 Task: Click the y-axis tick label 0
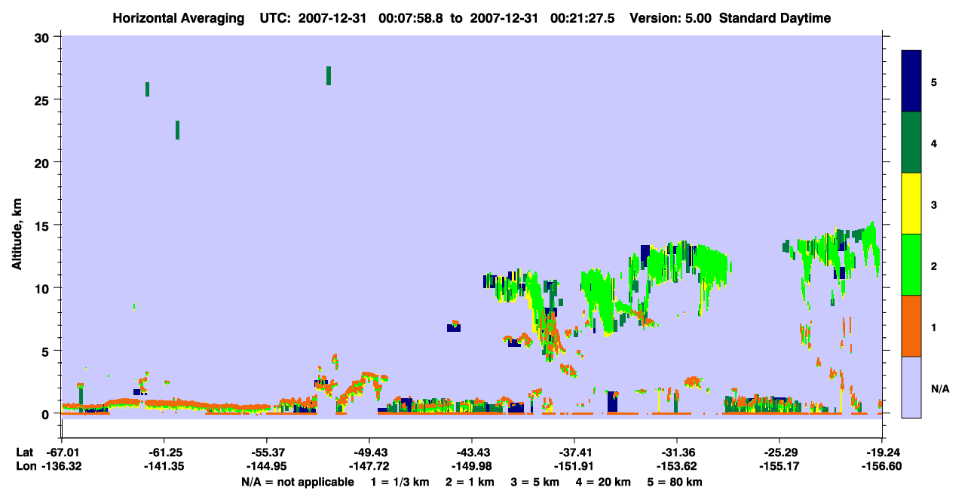[x=46, y=414]
